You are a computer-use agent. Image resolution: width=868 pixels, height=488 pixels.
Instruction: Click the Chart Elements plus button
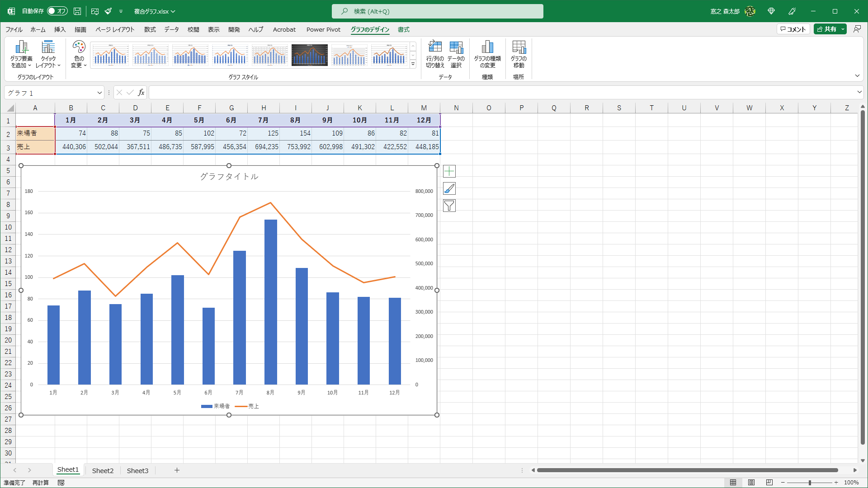(x=449, y=171)
